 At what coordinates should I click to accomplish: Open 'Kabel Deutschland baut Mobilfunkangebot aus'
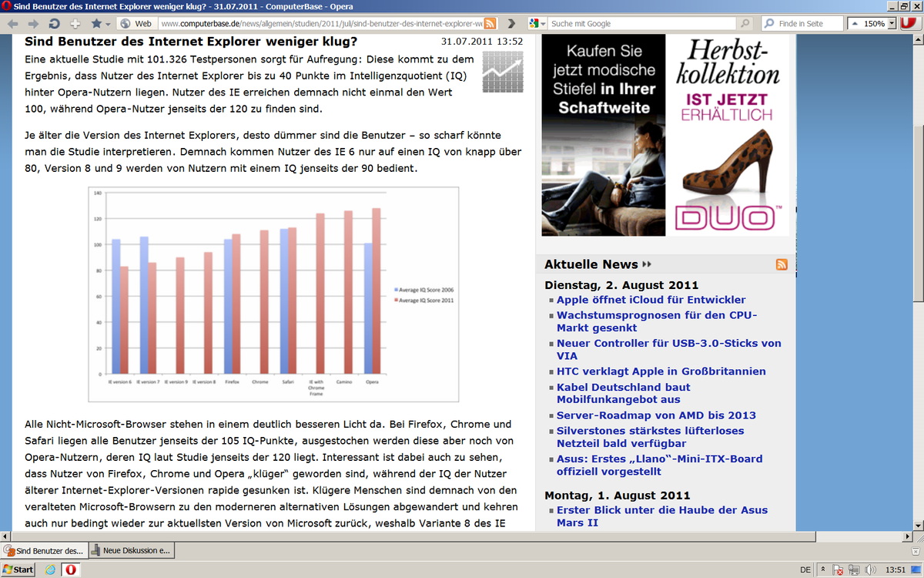click(x=624, y=393)
